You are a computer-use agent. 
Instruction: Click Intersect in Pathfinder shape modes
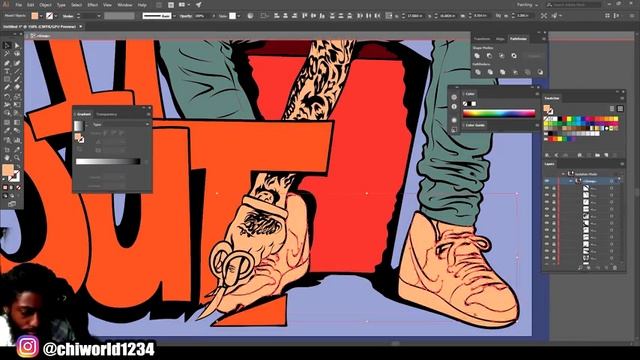click(502, 56)
